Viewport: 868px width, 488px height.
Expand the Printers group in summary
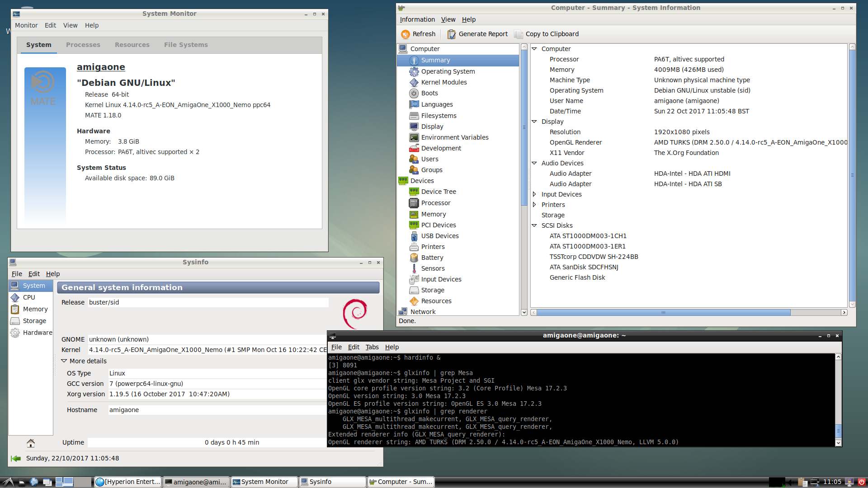534,205
